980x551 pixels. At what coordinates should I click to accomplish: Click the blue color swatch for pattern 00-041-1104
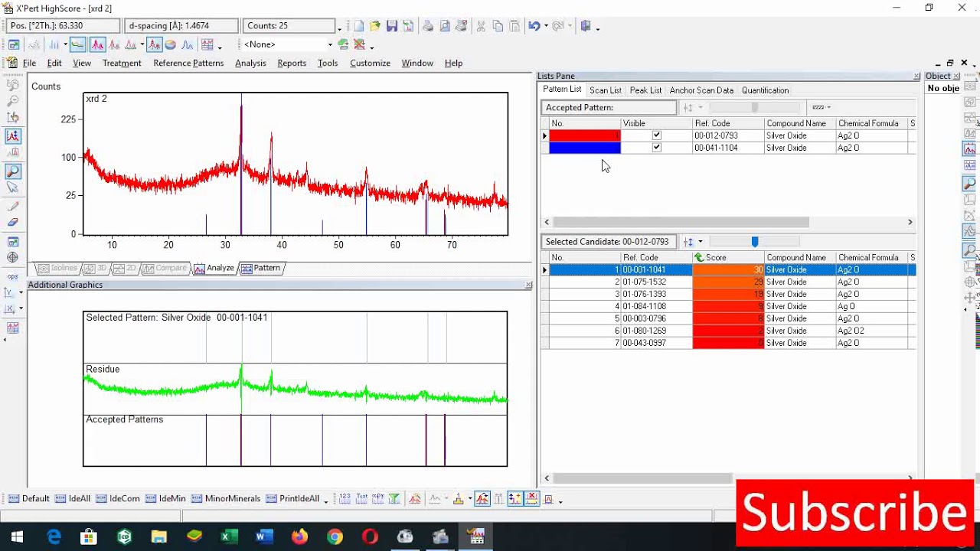(x=585, y=148)
